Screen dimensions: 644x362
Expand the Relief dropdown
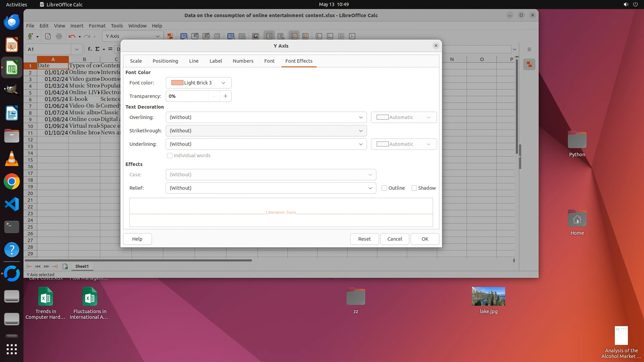271,188
